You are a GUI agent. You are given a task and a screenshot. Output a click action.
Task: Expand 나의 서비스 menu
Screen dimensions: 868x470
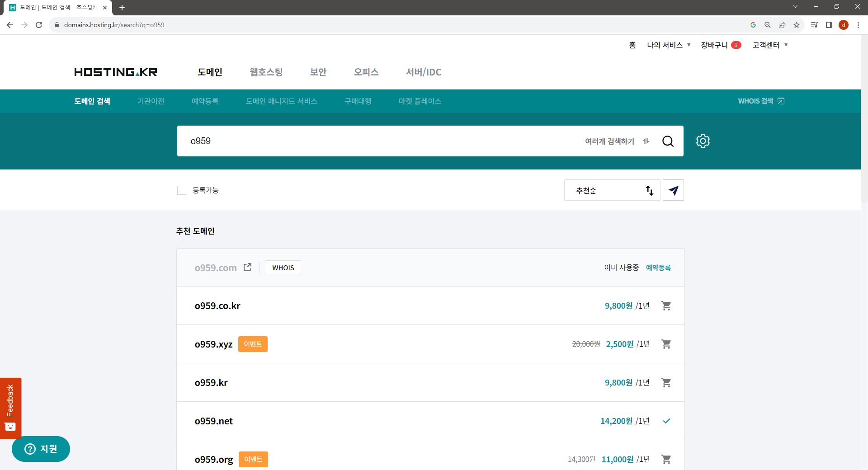669,45
